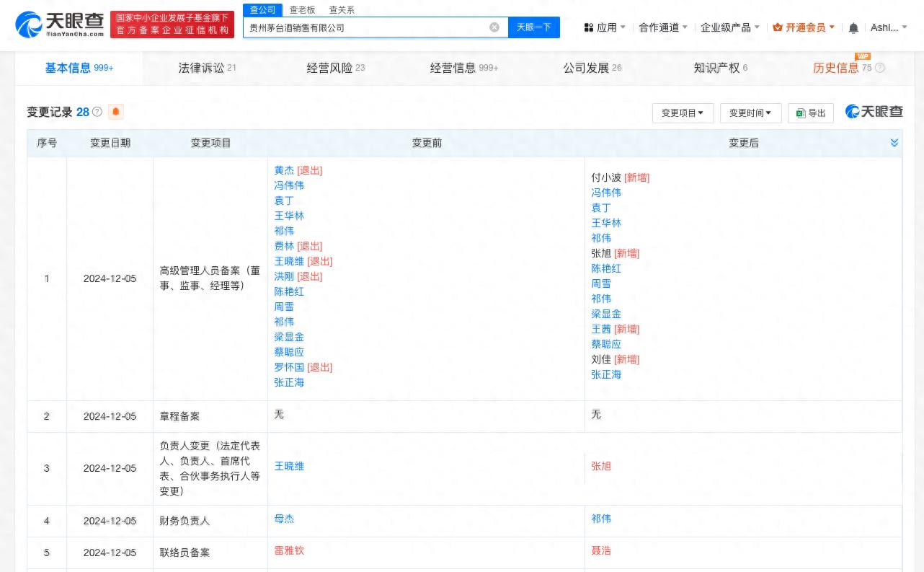Open 陈艳红 in the 变更后 column
The width and height of the screenshot is (924, 572).
point(606,268)
